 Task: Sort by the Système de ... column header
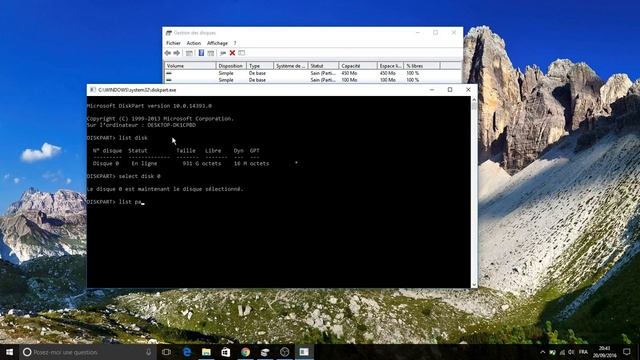tap(290, 66)
